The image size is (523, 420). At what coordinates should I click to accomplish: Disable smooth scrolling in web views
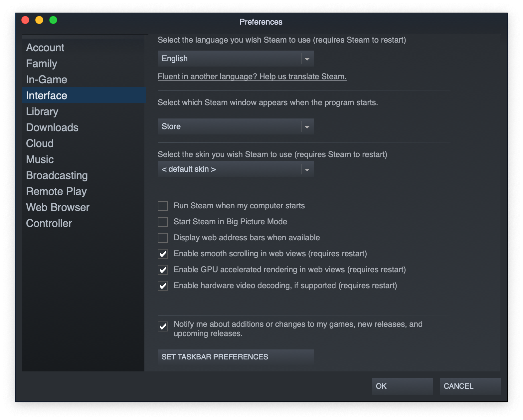click(162, 254)
